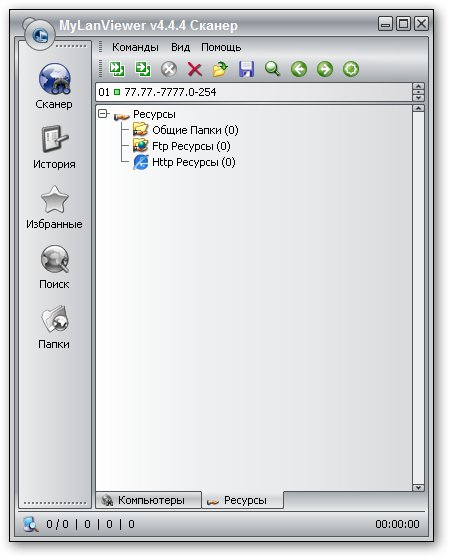This screenshot has width=449, height=557.
Task: Open the Помощь menu
Action: tap(221, 47)
